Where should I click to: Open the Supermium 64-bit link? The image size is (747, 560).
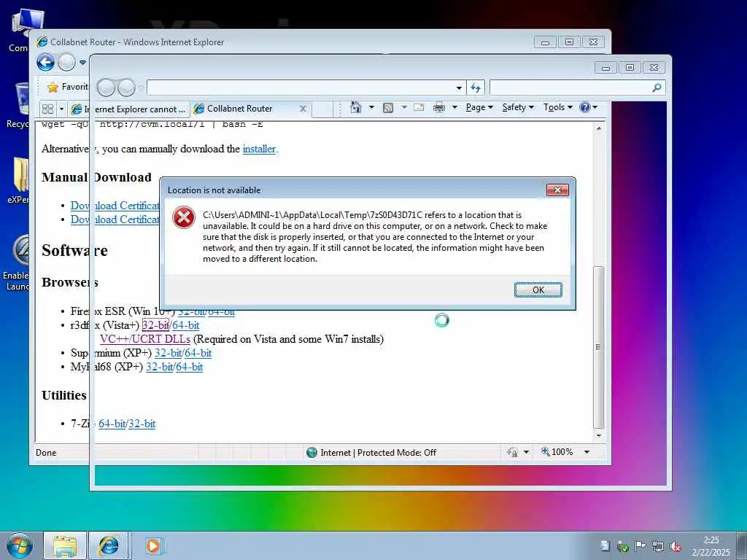198,353
